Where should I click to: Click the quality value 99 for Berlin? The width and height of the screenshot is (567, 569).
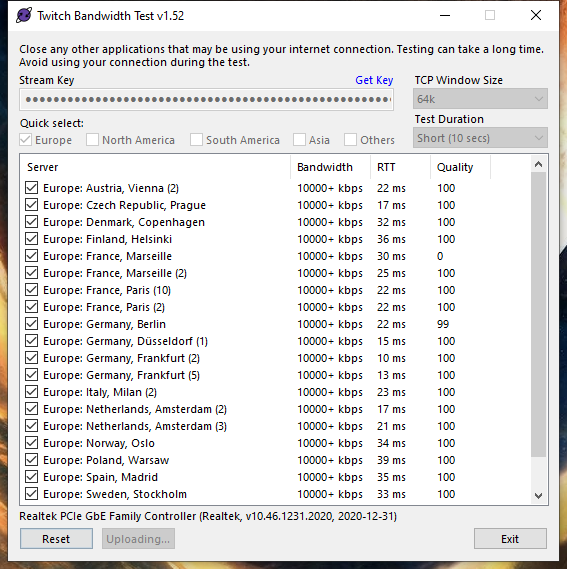pyautogui.click(x=443, y=324)
